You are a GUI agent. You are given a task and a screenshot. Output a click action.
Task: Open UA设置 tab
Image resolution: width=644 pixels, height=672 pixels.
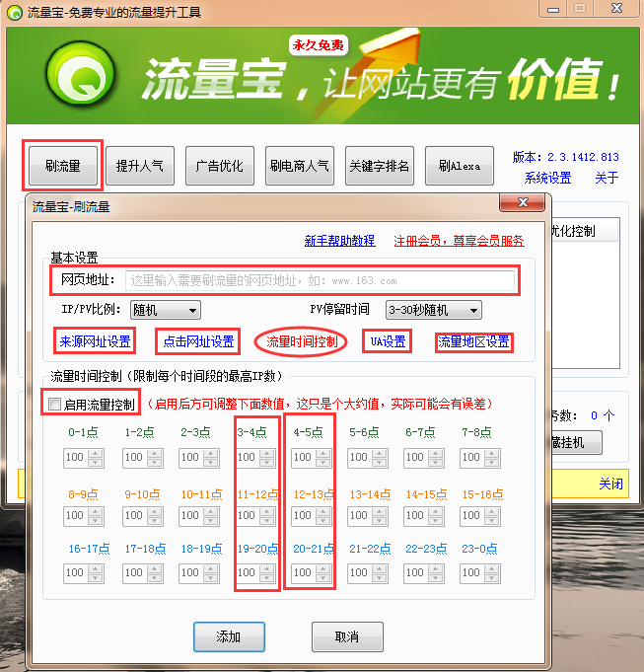[388, 341]
